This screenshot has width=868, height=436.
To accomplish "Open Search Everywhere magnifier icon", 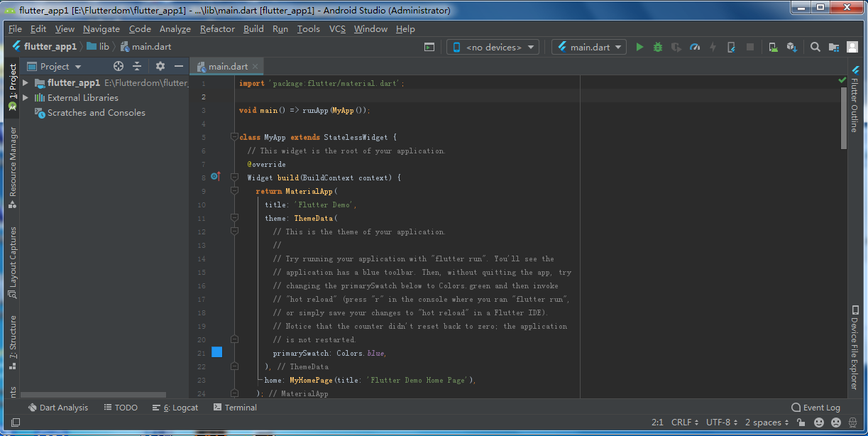I will tap(815, 47).
